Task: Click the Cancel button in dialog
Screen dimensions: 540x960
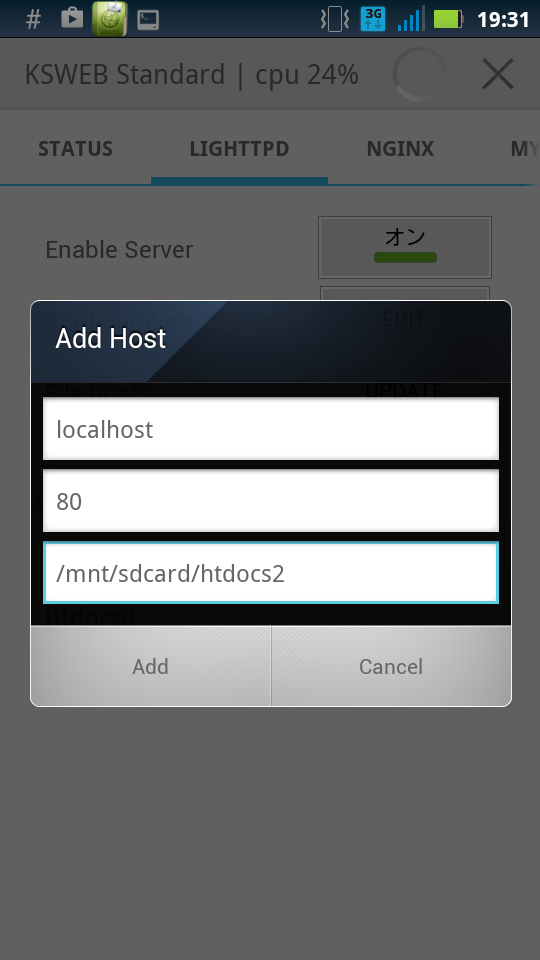Action: click(391, 666)
